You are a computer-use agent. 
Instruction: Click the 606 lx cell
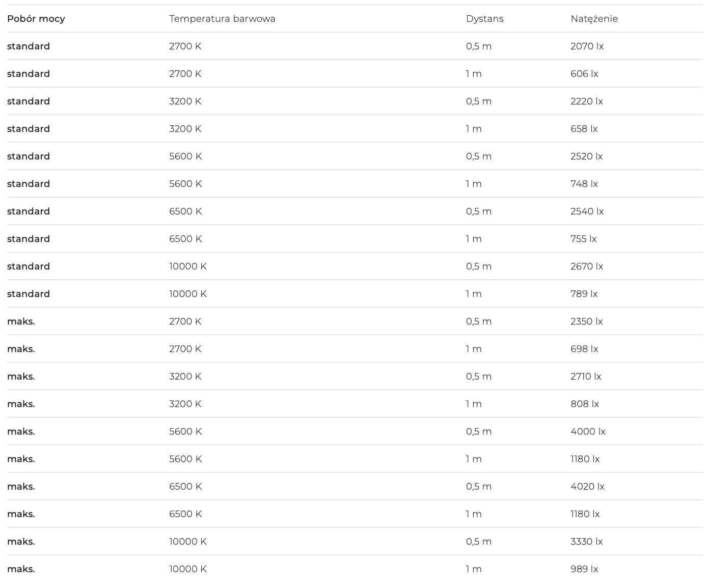(x=584, y=74)
